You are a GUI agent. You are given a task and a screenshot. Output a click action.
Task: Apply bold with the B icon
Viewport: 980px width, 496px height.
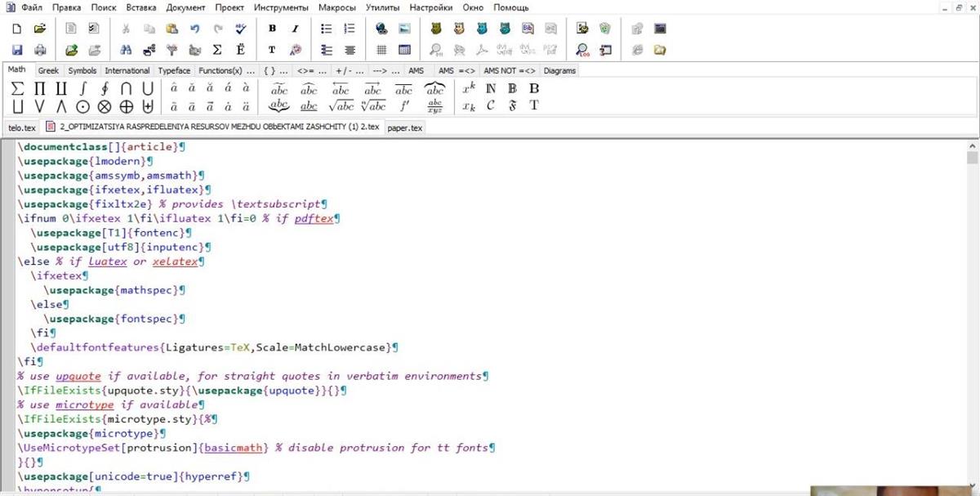click(x=272, y=29)
